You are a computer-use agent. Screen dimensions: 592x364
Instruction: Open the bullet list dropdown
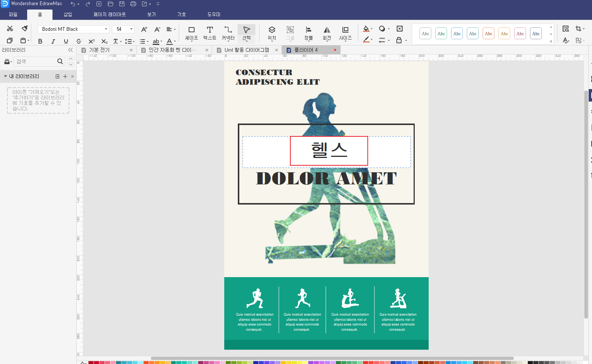[144, 41]
